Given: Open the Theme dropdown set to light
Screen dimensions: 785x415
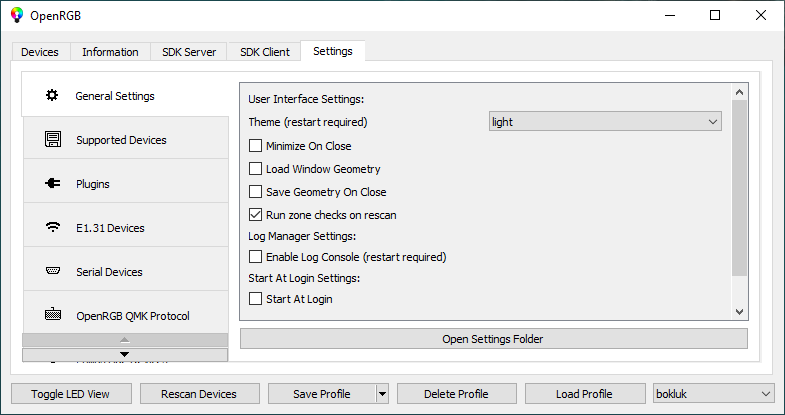Looking at the screenshot, I should [605, 122].
